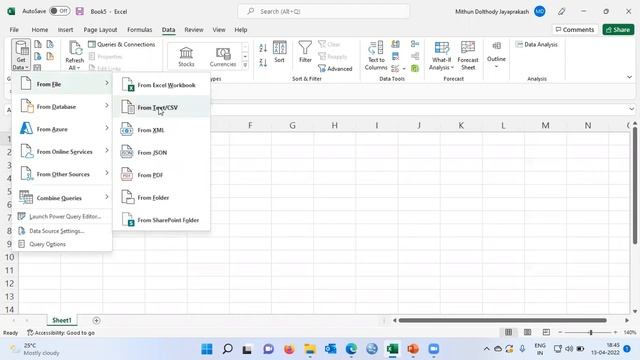Select column header H

[334, 125]
